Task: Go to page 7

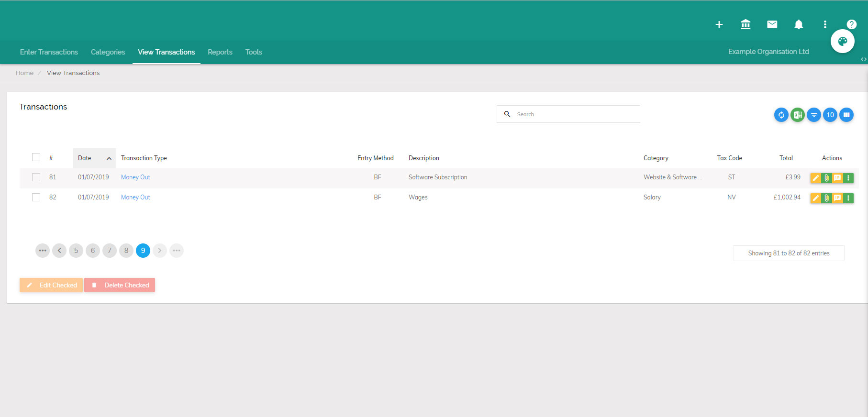Action: [x=110, y=251]
